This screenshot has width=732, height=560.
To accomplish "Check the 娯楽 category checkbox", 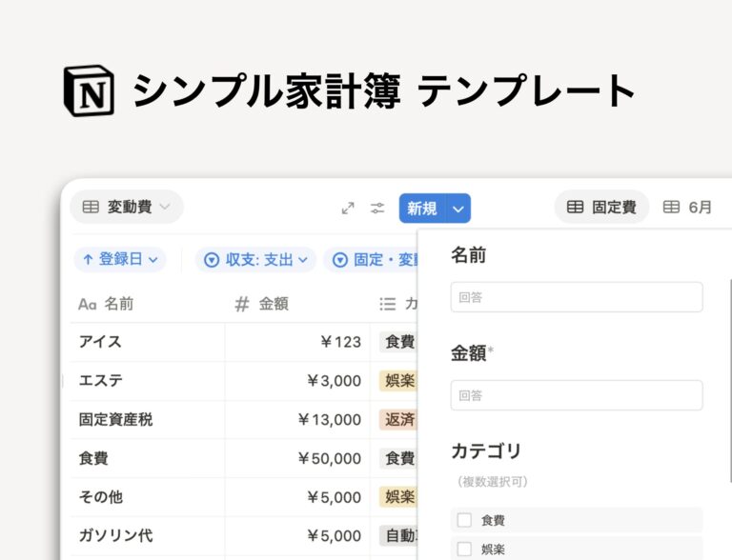I will click(464, 549).
